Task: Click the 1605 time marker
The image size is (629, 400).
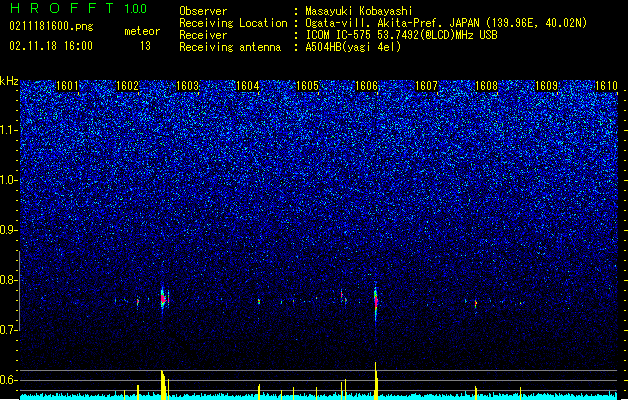Action: tap(307, 86)
